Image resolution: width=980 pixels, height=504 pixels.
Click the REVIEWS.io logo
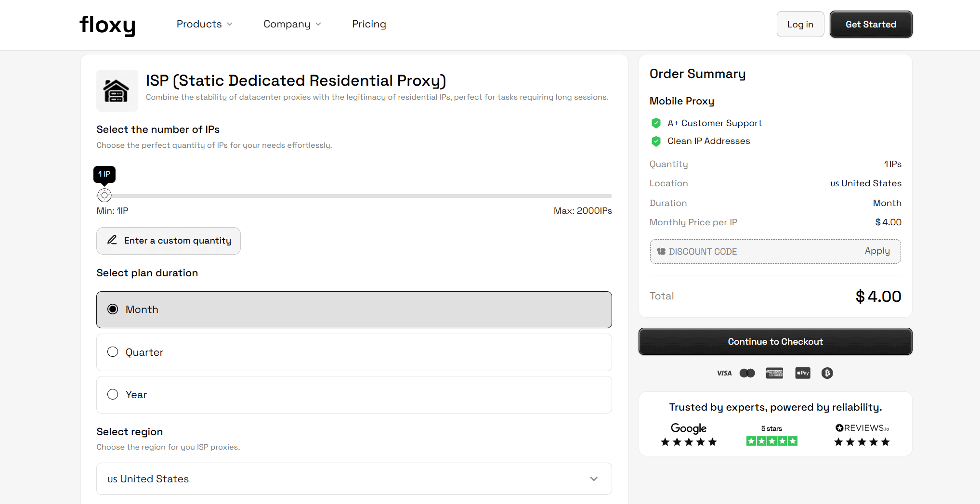point(862,428)
